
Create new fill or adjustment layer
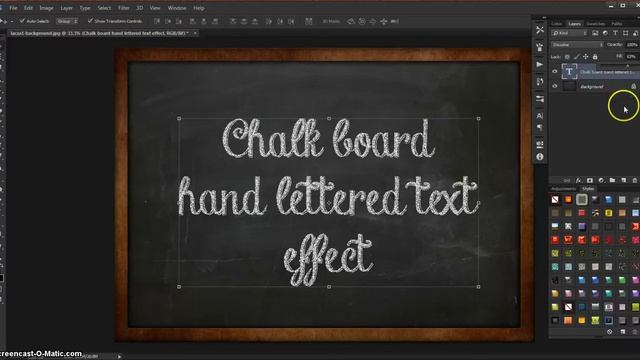(x=601, y=180)
